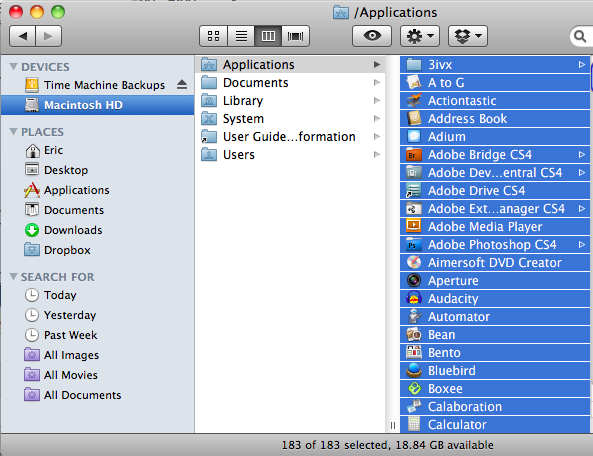Image resolution: width=593 pixels, height=456 pixels.
Task: Click the Bluebird app icon
Action: (x=414, y=370)
